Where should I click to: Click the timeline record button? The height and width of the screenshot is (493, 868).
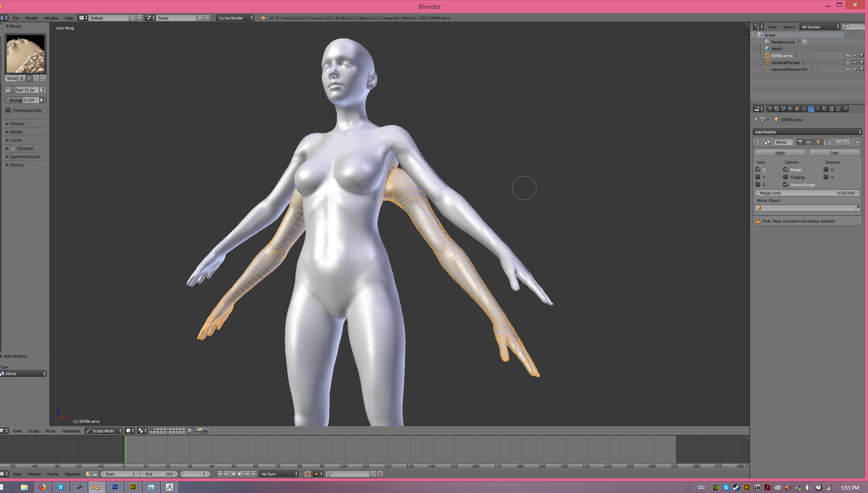(307, 474)
